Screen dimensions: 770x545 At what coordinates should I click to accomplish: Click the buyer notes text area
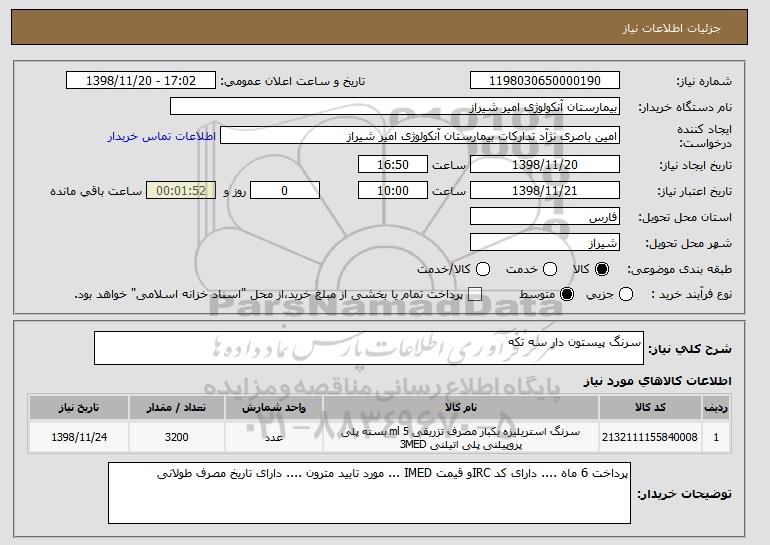click(x=369, y=493)
